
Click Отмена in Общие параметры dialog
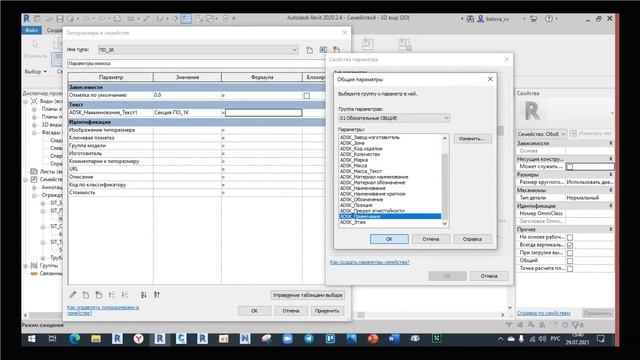coord(431,239)
